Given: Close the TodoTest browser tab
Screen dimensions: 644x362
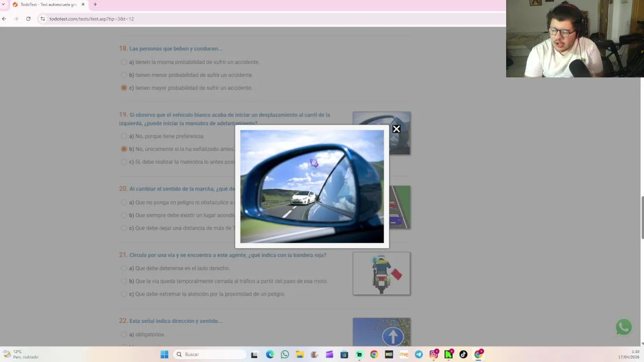Looking at the screenshot, I should (x=83, y=5).
